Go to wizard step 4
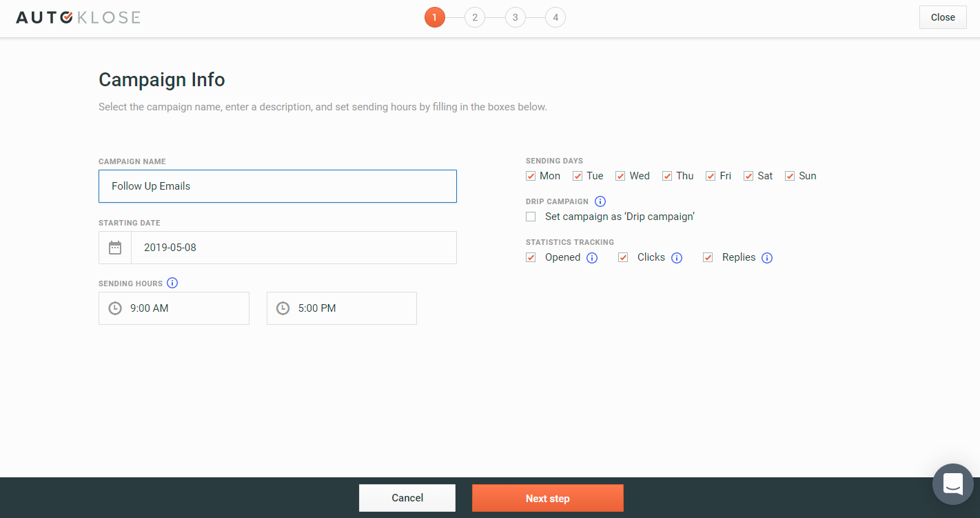This screenshot has width=980, height=518. point(555,17)
